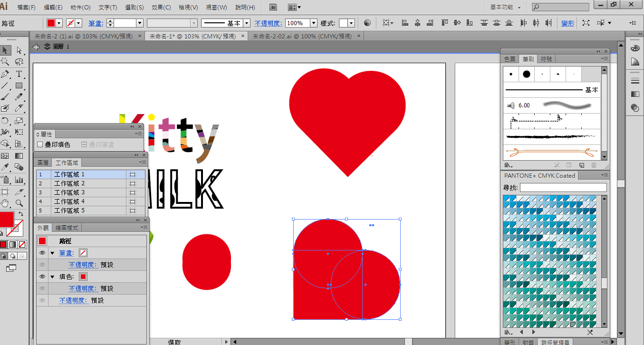This screenshot has width=644, height=345.
Task: Open Color panel palette icon in dock
Action: click(x=635, y=48)
